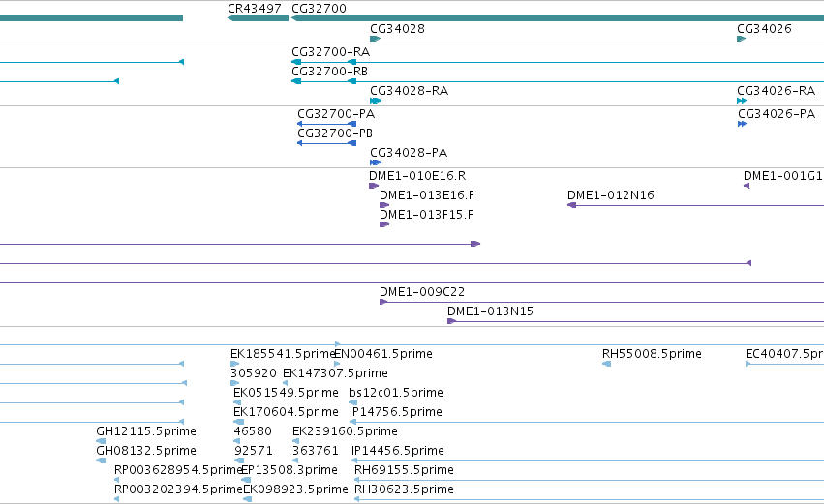
Task: Click the CR43497 gene arrow glyph
Action: (x=258, y=18)
